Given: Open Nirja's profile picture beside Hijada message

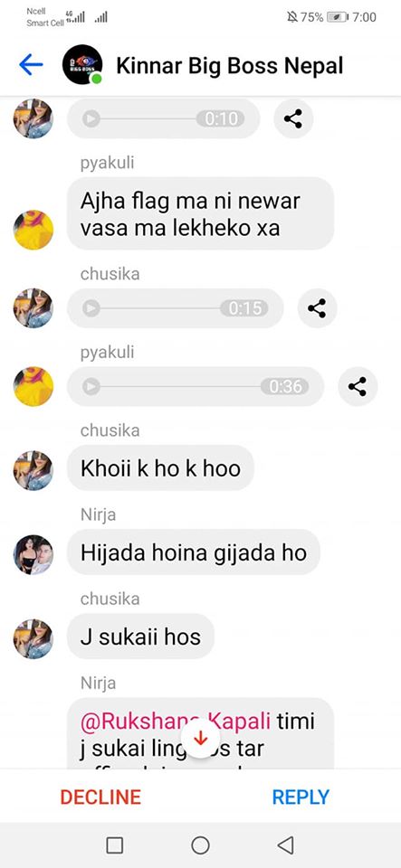Looking at the screenshot, I should tap(33, 554).
